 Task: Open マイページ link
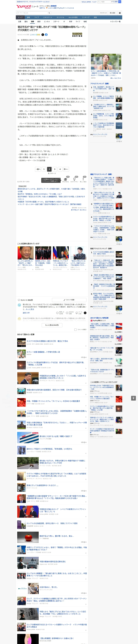(x=103, y=13)
